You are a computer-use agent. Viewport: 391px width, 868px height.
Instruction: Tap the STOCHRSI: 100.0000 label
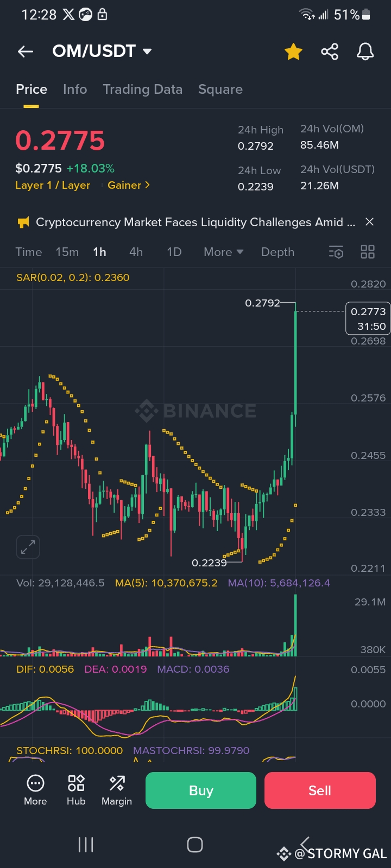click(x=70, y=750)
